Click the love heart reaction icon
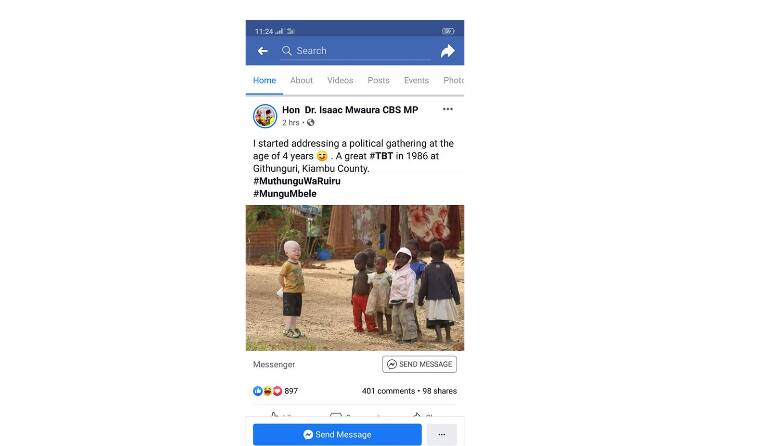772x446 pixels. click(278, 391)
